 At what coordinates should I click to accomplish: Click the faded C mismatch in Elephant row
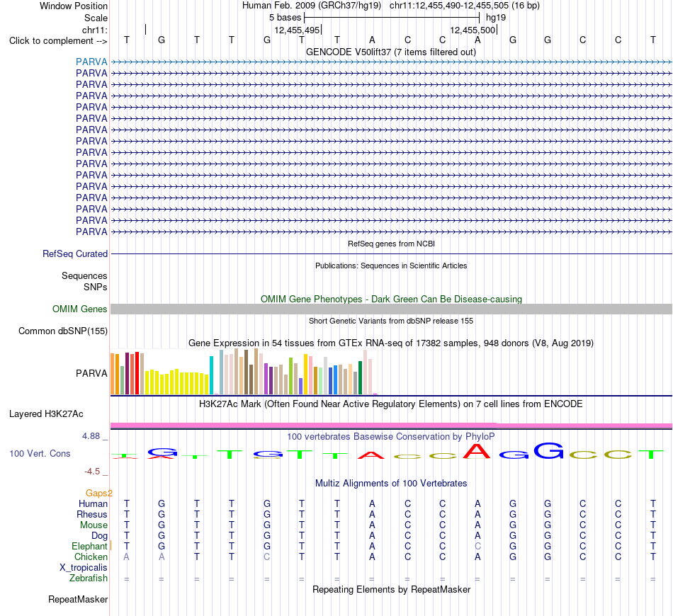click(477, 546)
